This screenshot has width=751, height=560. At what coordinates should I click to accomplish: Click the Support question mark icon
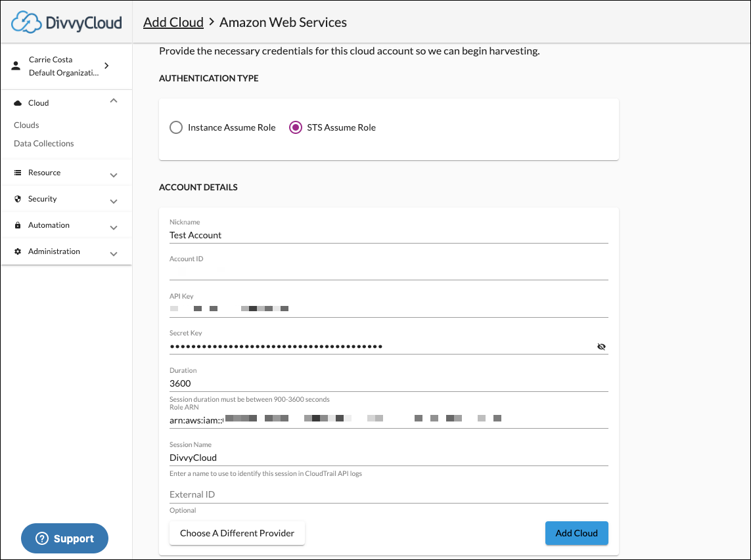point(42,538)
